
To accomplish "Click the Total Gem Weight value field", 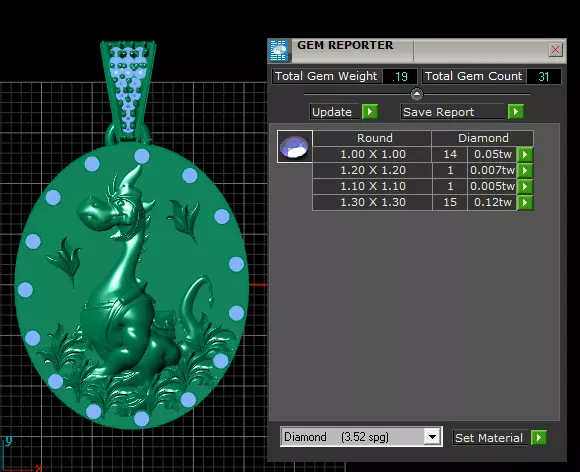I will tap(399, 77).
